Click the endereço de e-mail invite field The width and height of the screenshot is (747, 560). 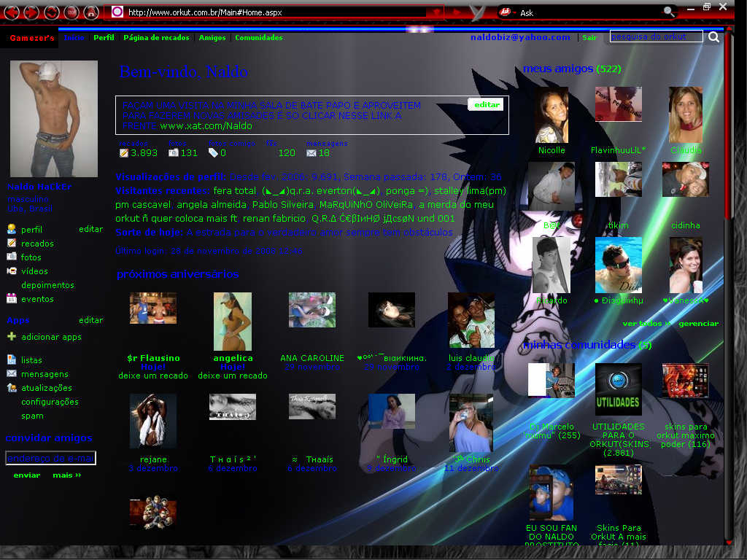50,458
